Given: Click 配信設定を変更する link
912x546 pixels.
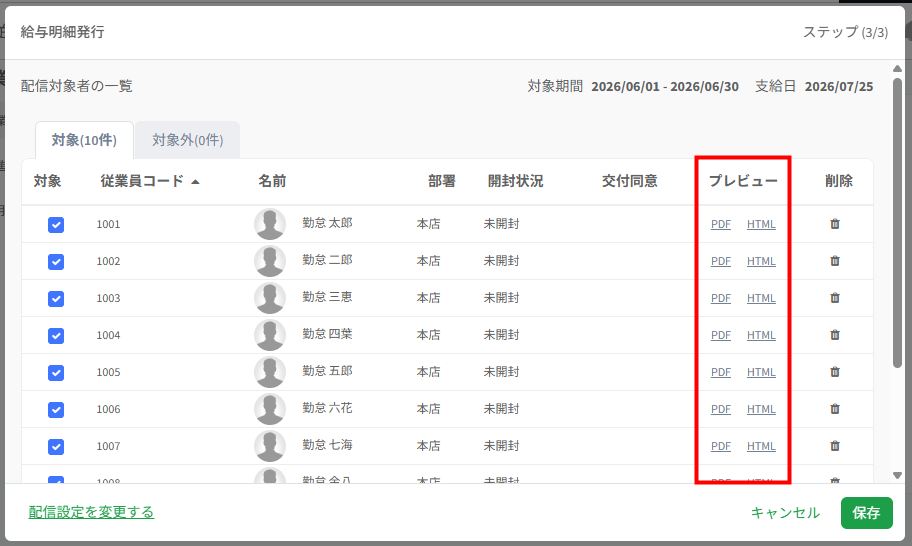Looking at the screenshot, I should click(x=91, y=512).
